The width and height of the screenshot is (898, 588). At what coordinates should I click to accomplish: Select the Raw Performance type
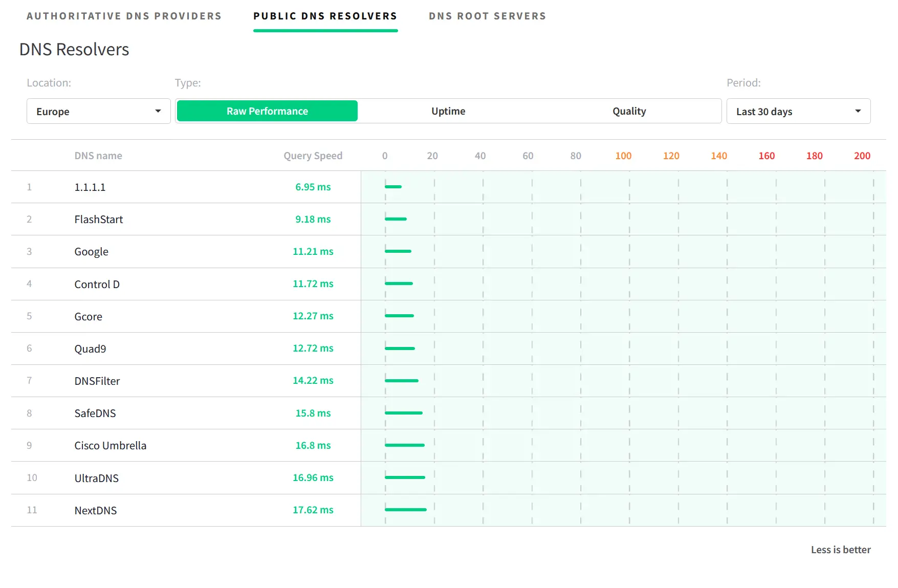pyautogui.click(x=267, y=111)
